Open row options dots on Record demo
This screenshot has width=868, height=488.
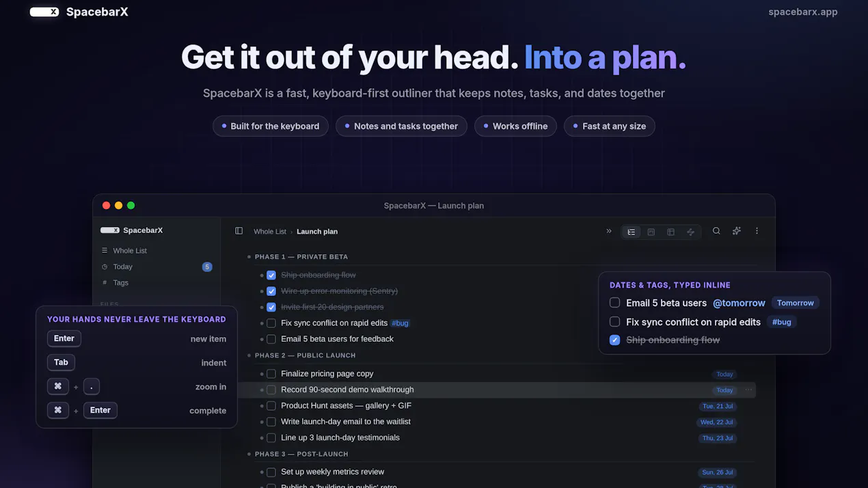click(x=748, y=390)
